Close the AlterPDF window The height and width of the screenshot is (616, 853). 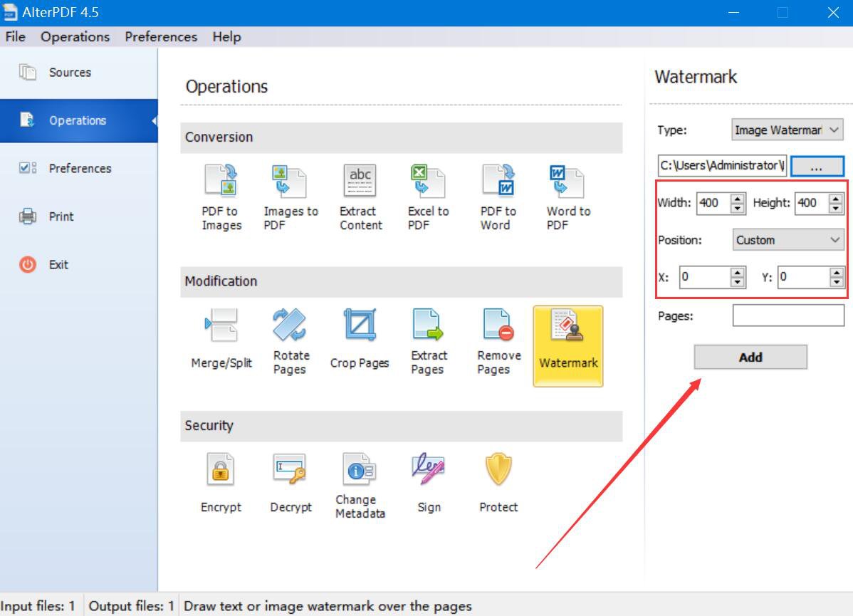pyautogui.click(x=833, y=13)
